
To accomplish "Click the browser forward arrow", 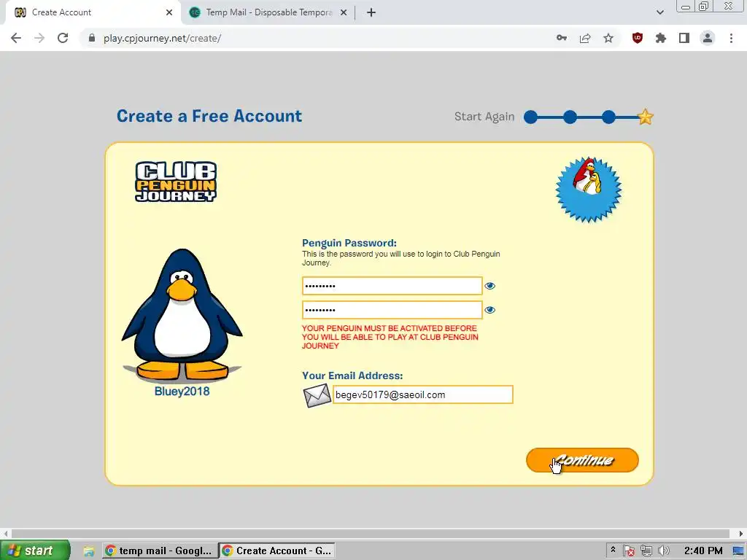I will click(39, 38).
